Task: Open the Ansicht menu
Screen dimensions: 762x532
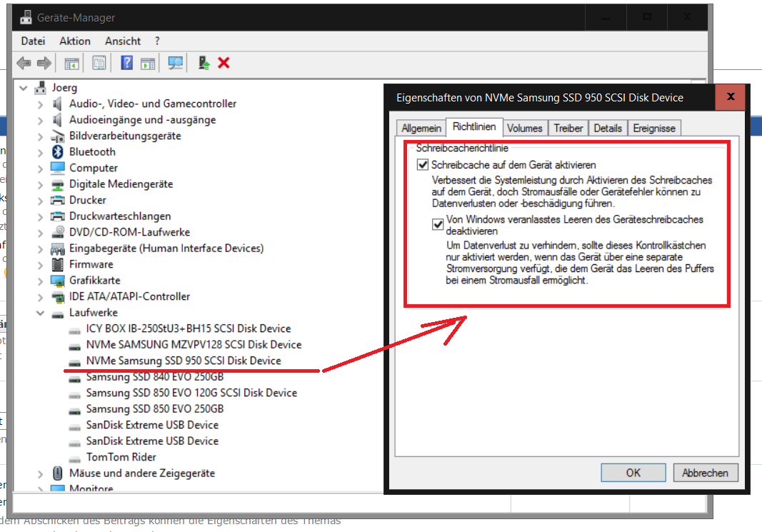Action: coord(123,41)
